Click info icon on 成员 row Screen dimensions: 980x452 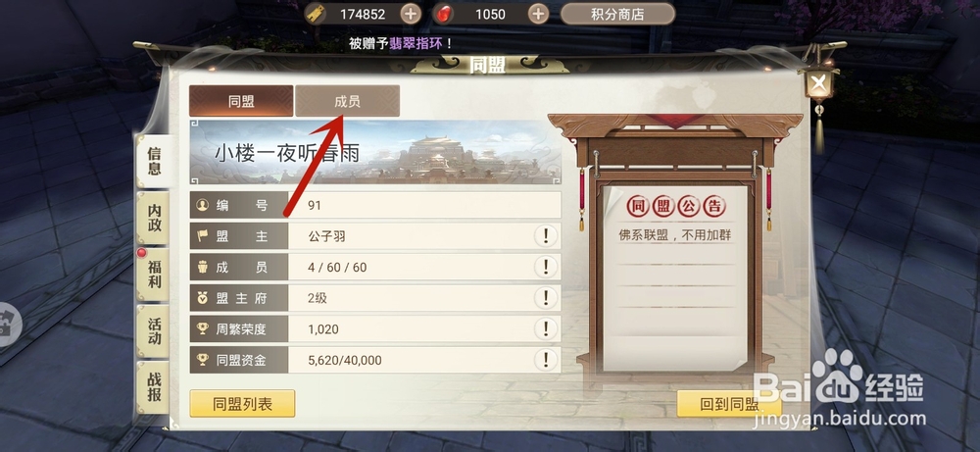(546, 267)
